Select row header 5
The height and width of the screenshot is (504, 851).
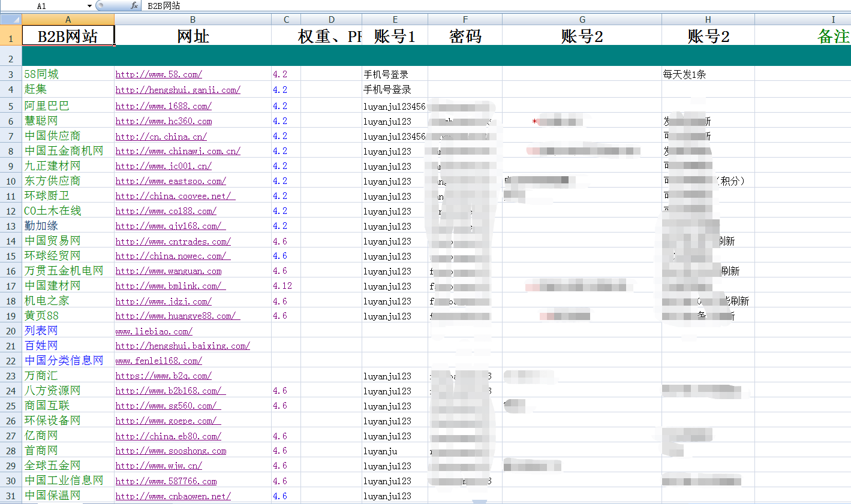[10, 105]
